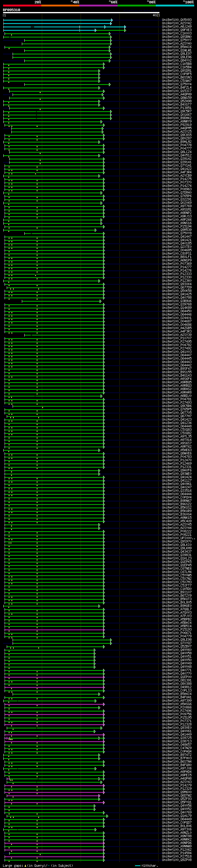Select hit label UniRef100_P14584

tap(177, 853)
